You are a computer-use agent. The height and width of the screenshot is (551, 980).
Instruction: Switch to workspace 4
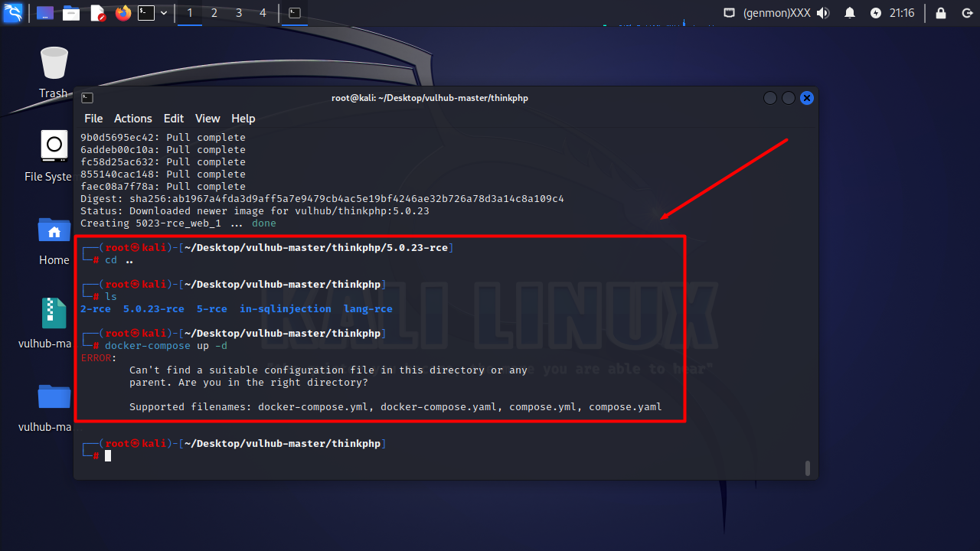coord(263,13)
